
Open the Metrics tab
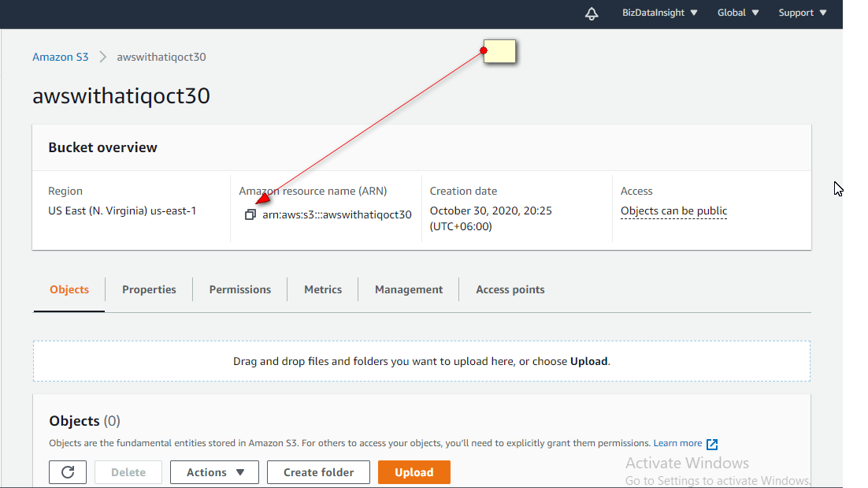(x=322, y=289)
